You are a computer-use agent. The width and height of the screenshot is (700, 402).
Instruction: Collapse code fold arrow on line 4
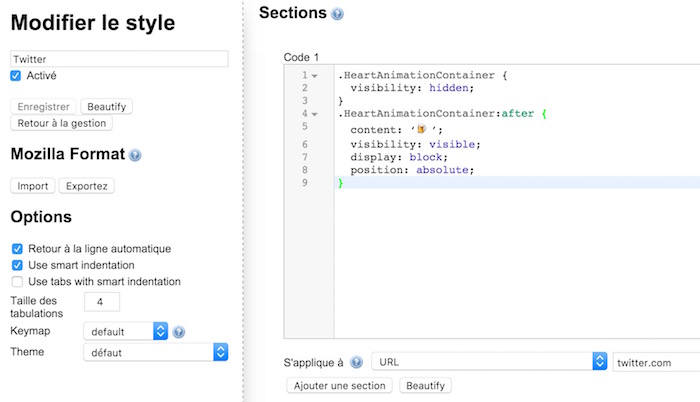coord(314,115)
